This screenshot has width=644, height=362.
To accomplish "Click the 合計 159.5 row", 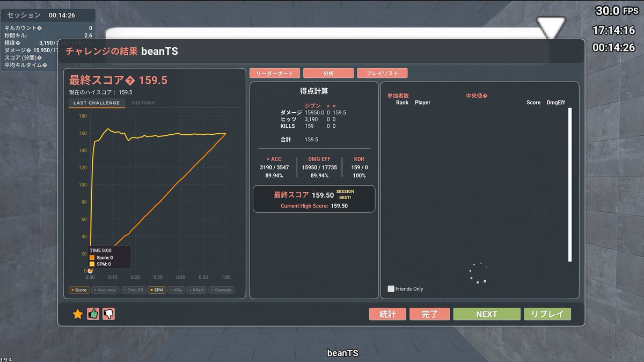I will tap(299, 140).
